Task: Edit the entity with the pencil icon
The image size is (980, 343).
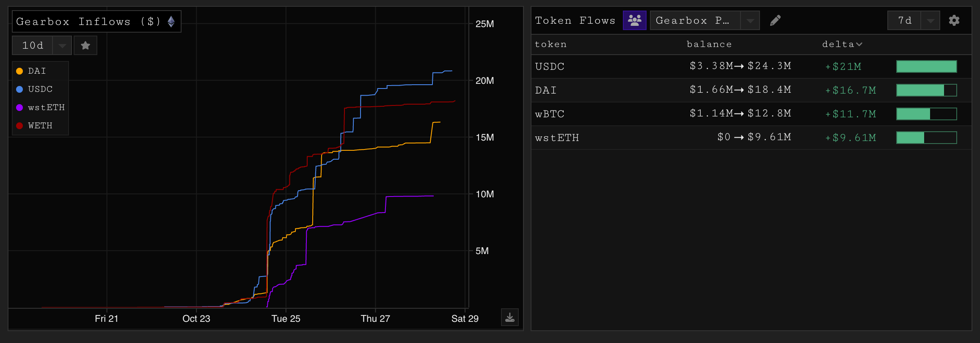Action: pos(775,20)
